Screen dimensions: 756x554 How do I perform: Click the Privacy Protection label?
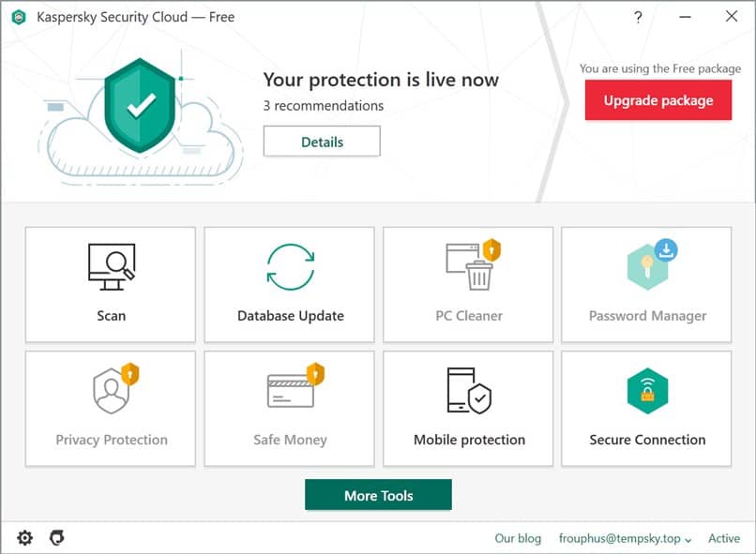(112, 440)
